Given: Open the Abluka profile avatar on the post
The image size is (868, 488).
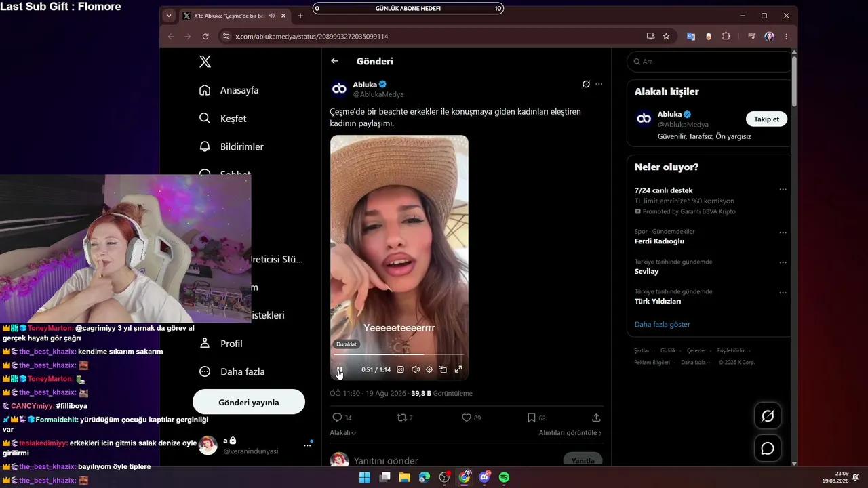Looking at the screenshot, I should click(339, 89).
